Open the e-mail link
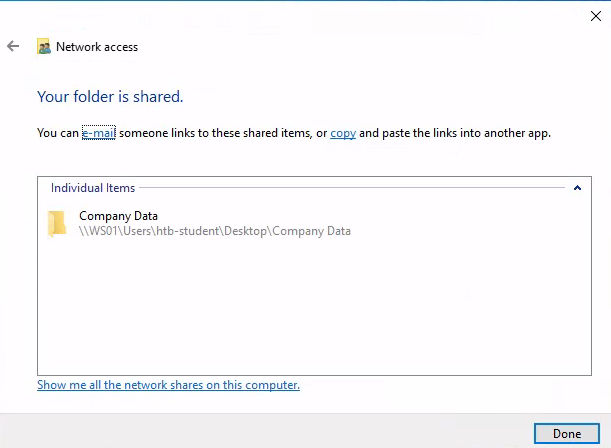 pyautogui.click(x=98, y=132)
